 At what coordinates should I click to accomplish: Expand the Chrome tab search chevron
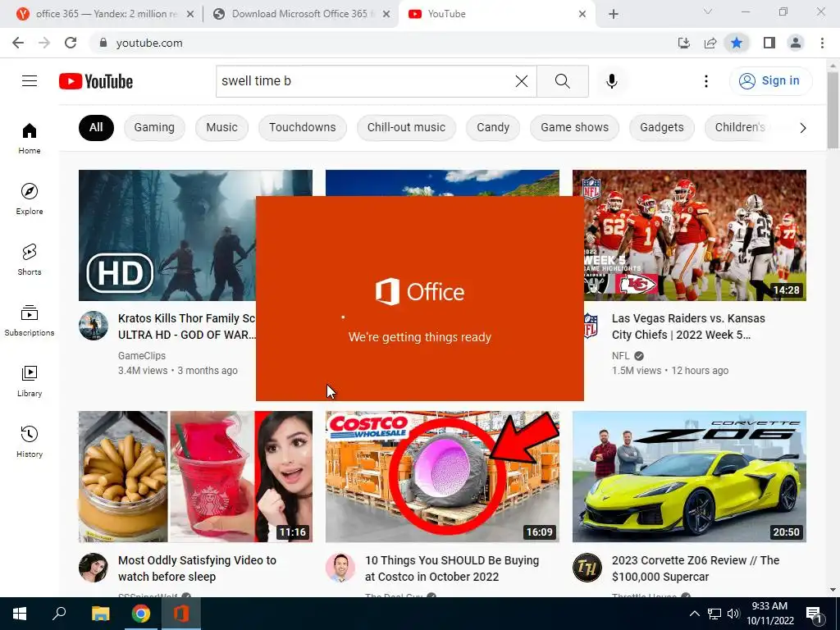click(x=708, y=11)
